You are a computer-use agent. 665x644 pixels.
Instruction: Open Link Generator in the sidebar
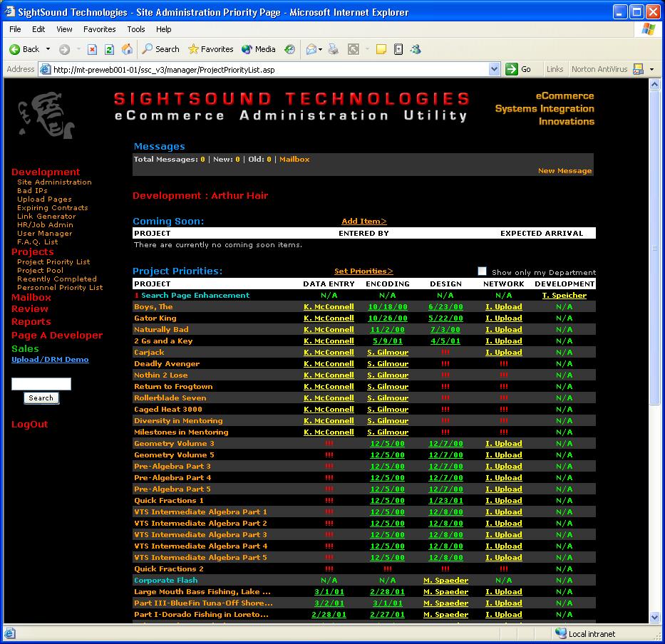[46, 217]
